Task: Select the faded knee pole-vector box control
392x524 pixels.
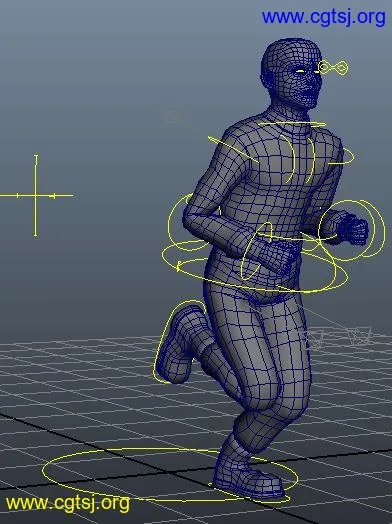Action: [360, 336]
